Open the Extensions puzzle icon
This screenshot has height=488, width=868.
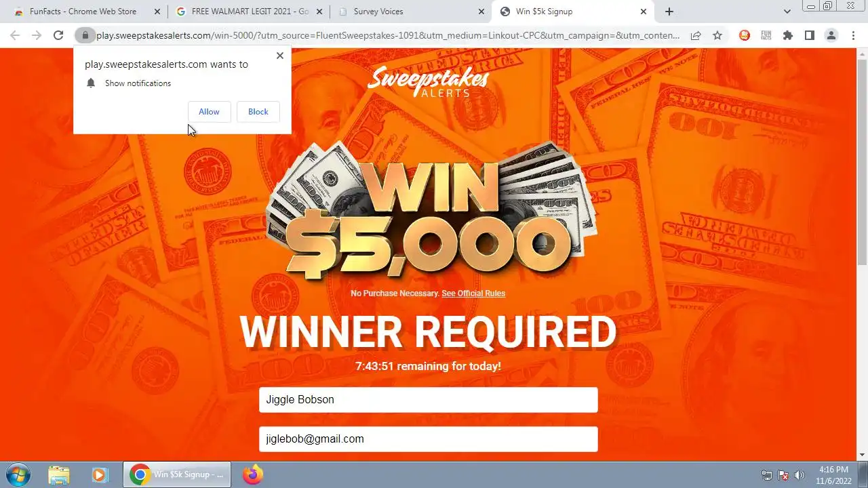point(788,35)
